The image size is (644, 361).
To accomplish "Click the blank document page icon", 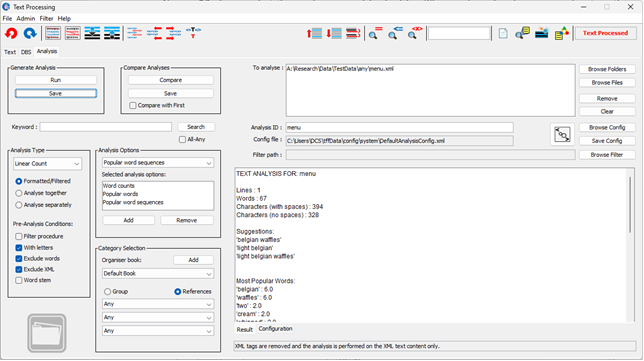I will pos(503,33).
